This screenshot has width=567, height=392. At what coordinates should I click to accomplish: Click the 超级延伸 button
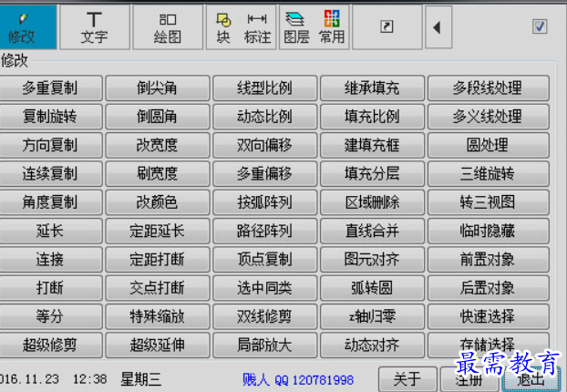(x=158, y=345)
